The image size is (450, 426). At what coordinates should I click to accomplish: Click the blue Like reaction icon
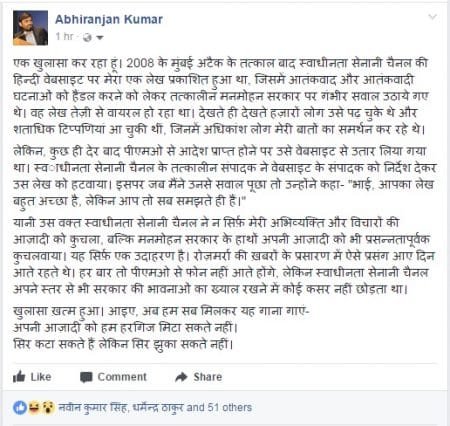[x=20, y=407]
